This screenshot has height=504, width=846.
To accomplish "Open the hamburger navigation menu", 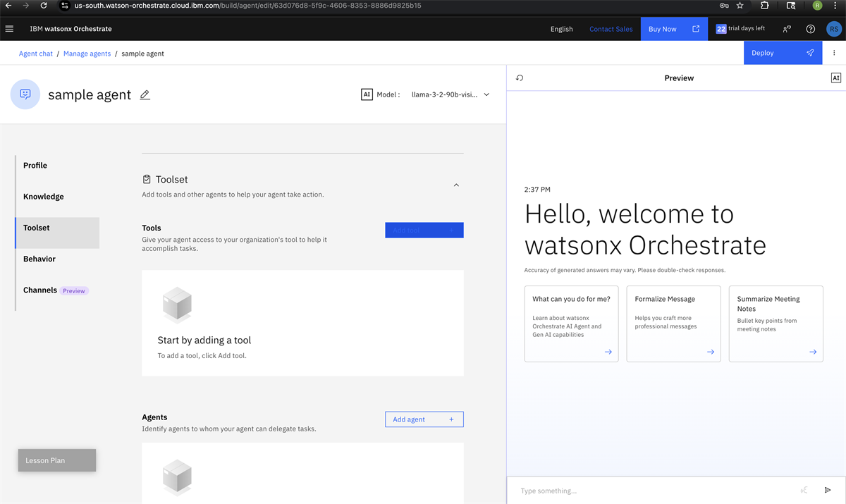I will pyautogui.click(x=9, y=29).
